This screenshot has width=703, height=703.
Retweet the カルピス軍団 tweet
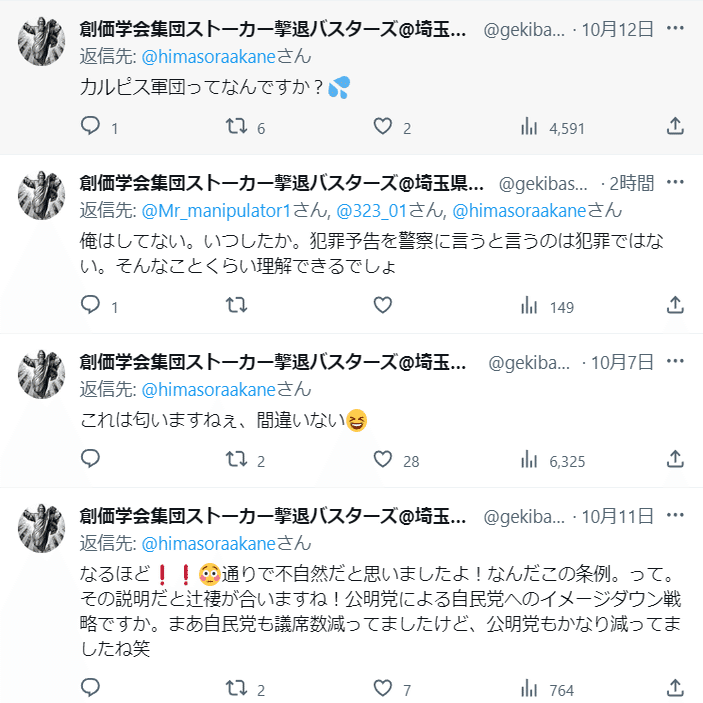[x=237, y=127]
